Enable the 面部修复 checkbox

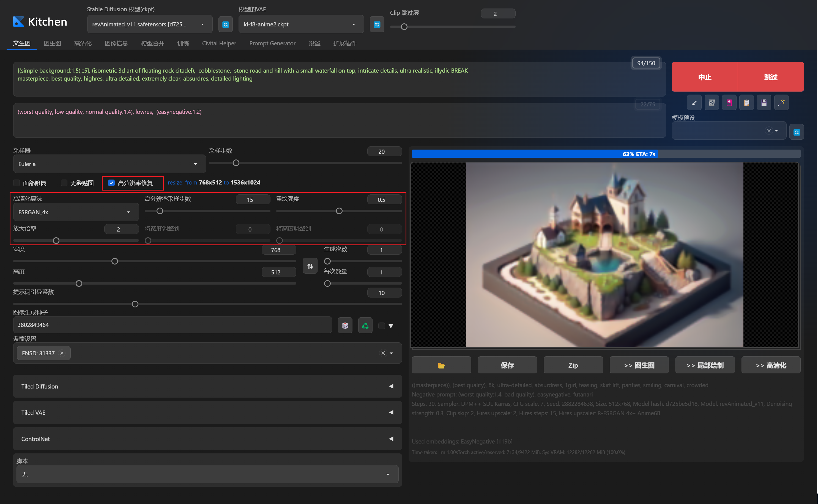16,183
